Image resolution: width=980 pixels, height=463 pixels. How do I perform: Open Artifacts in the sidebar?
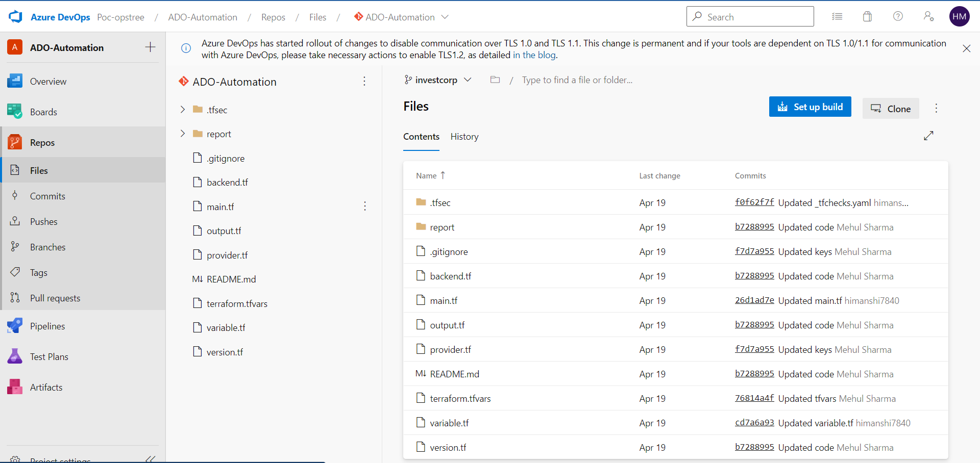click(83, 387)
